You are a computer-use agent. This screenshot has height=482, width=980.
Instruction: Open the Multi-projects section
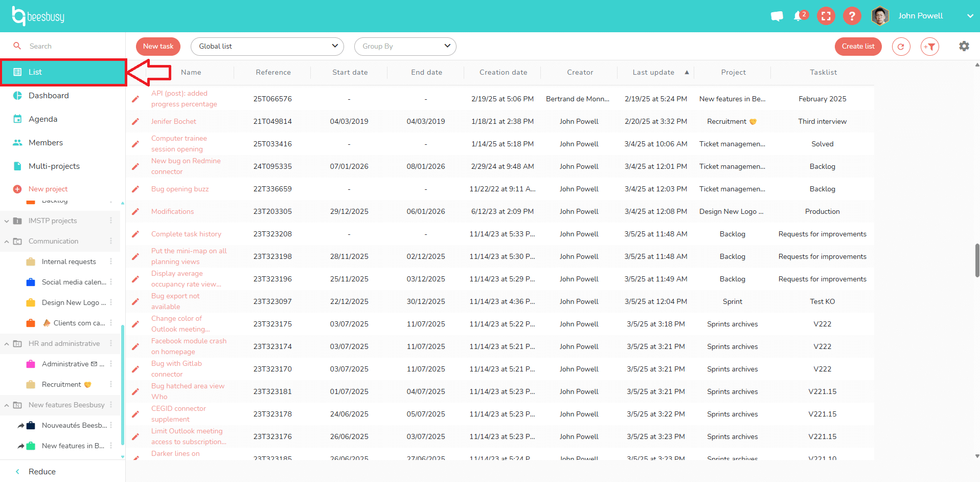(54, 166)
